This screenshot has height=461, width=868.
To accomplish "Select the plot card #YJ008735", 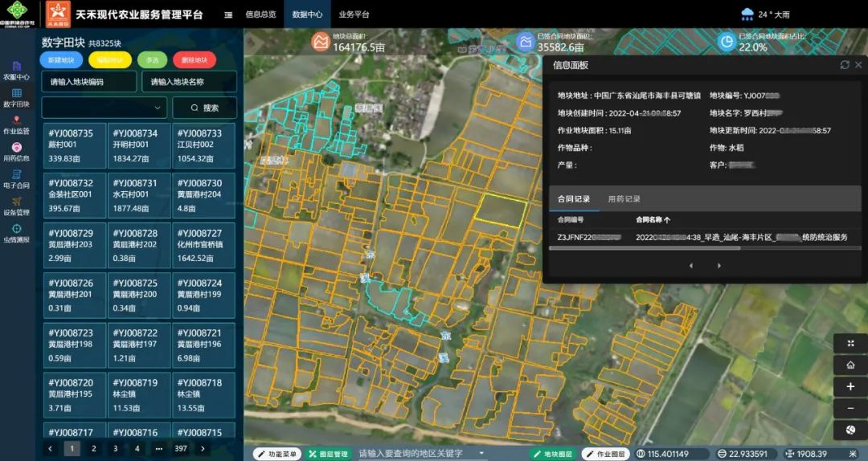I will pos(74,145).
